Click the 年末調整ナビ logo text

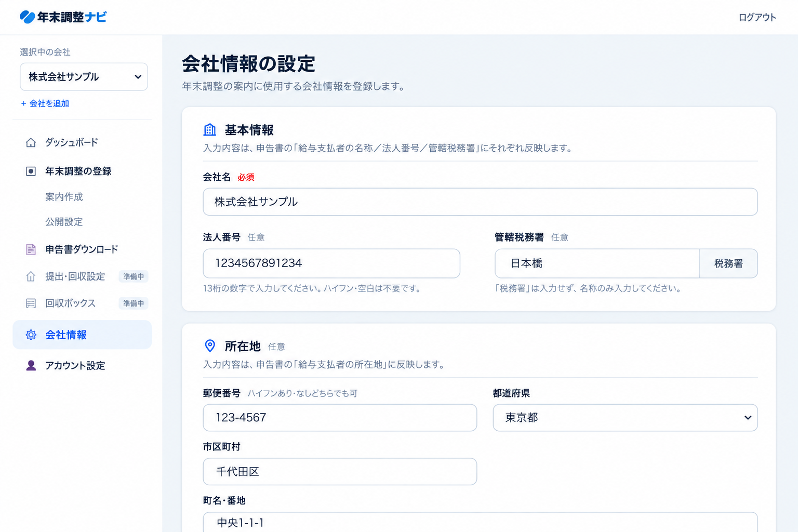(x=72, y=17)
